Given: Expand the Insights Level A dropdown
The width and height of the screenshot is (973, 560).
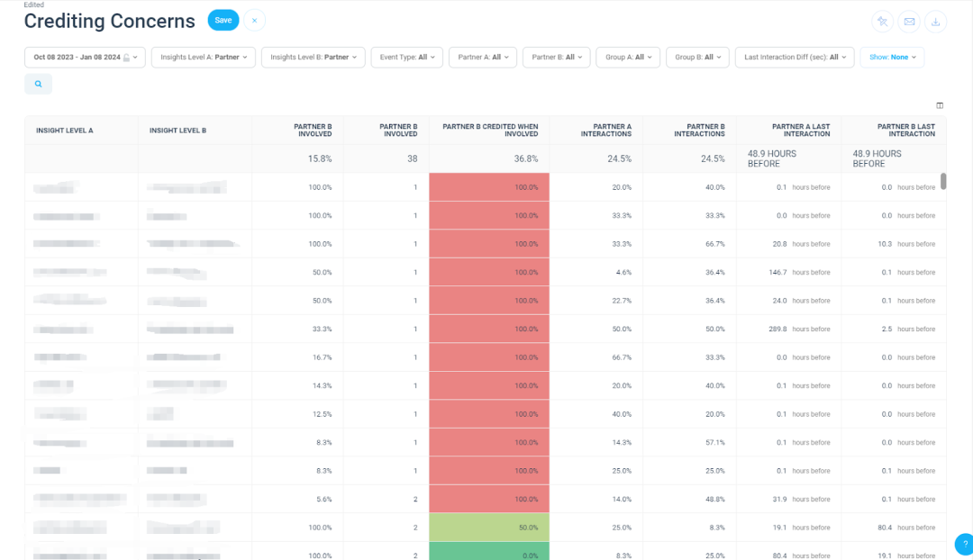Looking at the screenshot, I should coord(203,58).
